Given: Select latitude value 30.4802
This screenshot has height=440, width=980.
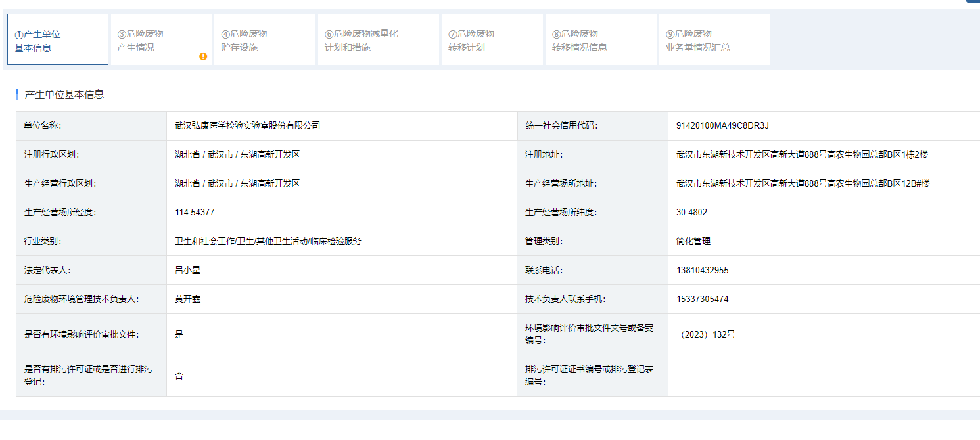Looking at the screenshot, I should pyautogui.click(x=692, y=212).
